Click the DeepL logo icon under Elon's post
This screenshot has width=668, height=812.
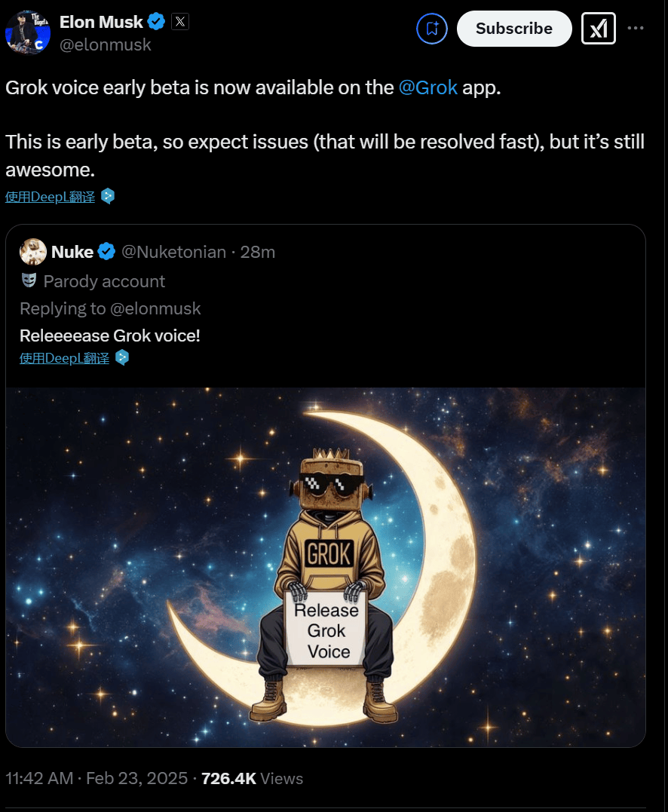coord(108,197)
